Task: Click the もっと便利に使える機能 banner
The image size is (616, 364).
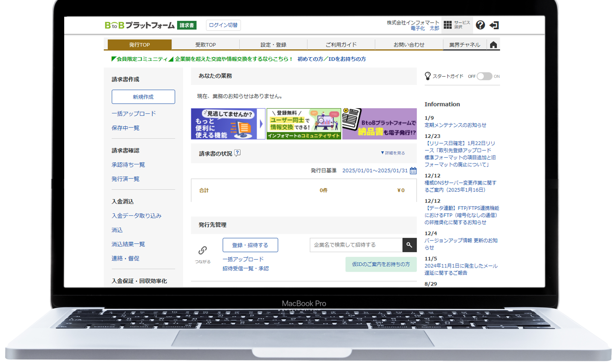Action: click(x=228, y=124)
